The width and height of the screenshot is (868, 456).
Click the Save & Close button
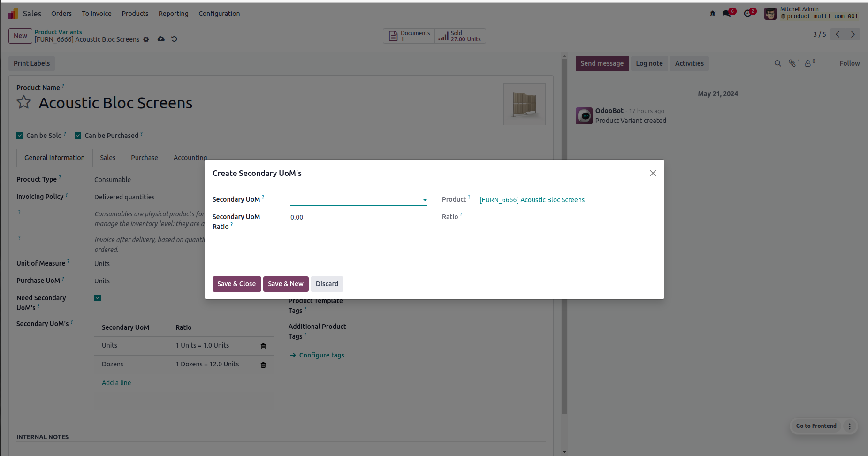pyautogui.click(x=236, y=284)
